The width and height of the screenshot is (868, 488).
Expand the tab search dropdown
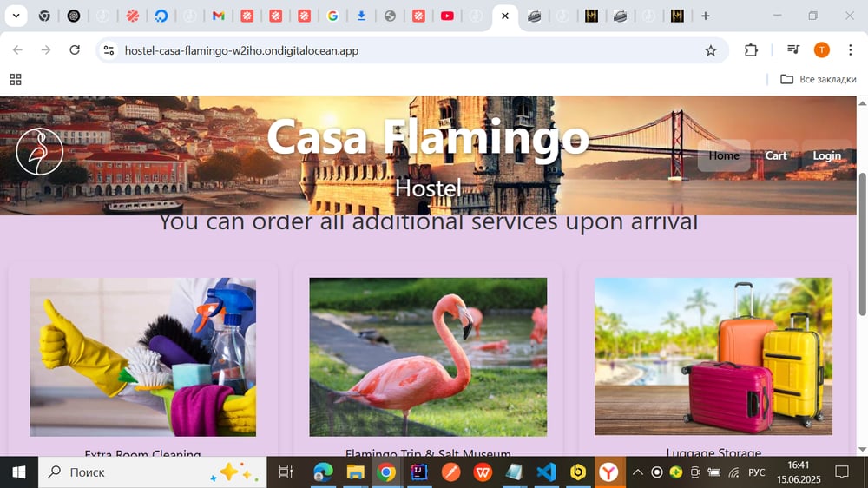point(16,16)
